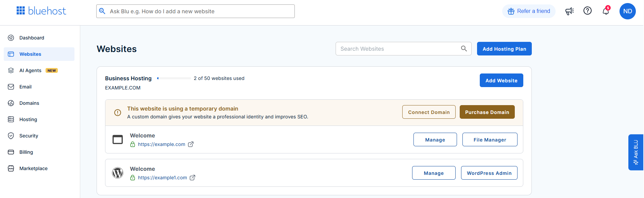Click the Email envelope icon
644x198 pixels.
11,87
